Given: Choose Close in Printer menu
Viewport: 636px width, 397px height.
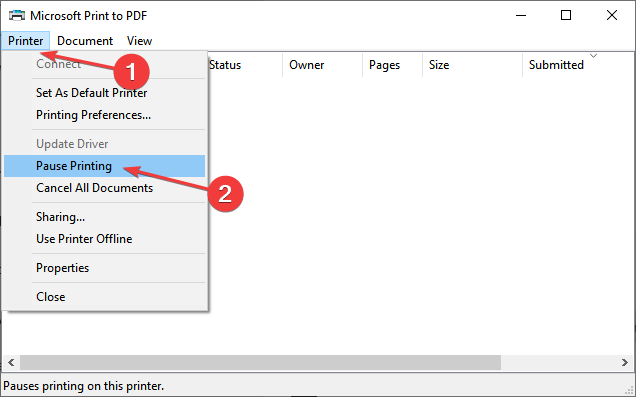Looking at the screenshot, I should 105,297.
